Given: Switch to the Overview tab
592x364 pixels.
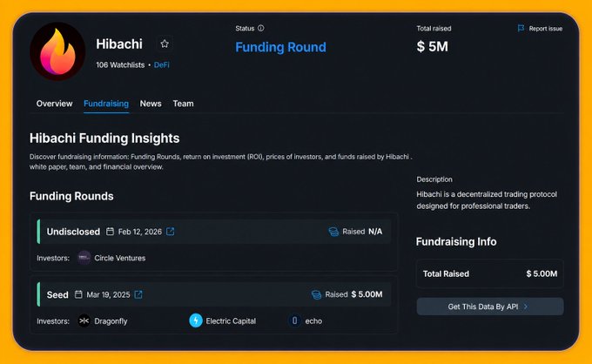Looking at the screenshot, I should [x=54, y=104].
